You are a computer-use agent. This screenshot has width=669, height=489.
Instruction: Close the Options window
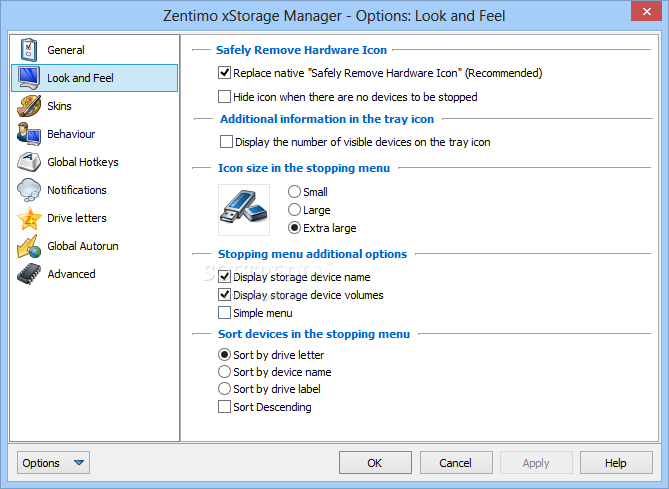tap(646, 11)
